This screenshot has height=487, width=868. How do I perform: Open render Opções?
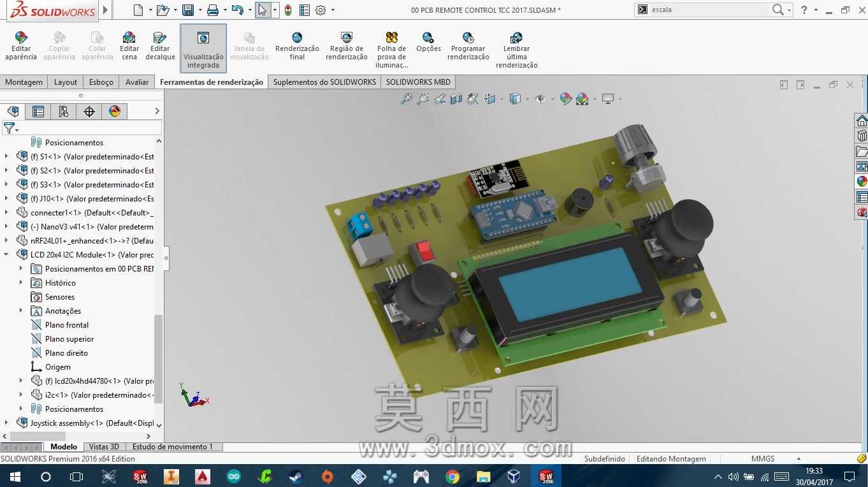[x=428, y=42]
